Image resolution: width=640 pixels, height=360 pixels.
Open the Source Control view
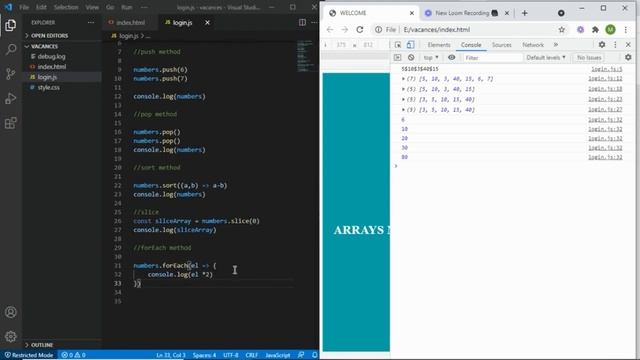tap(11, 74)
